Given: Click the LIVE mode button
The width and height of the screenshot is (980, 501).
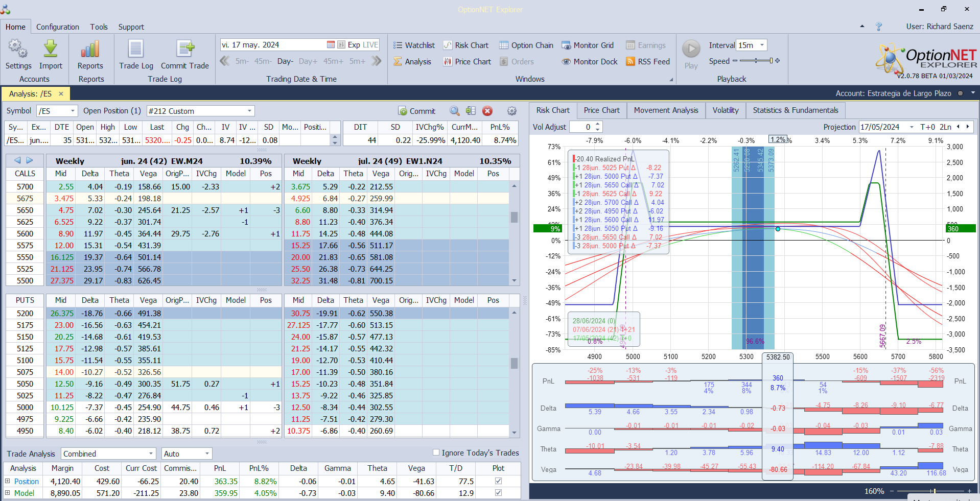Looking at the screenshot, I should point(370,45).
